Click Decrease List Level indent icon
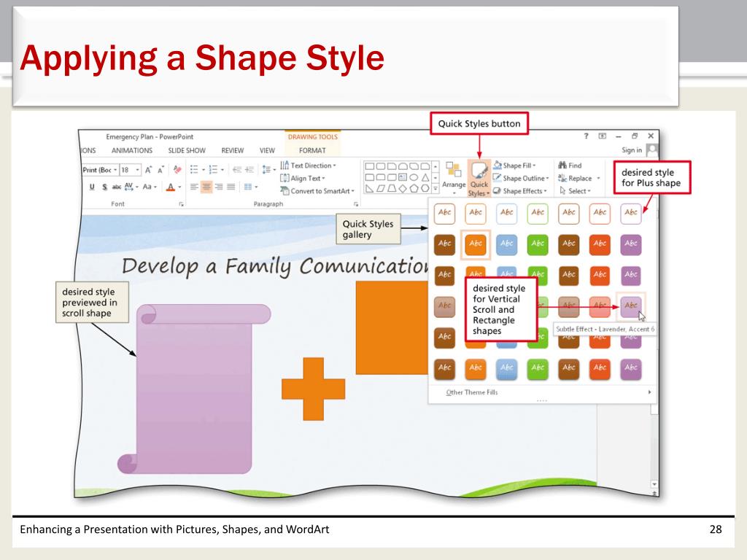This screenshot has height=560, width=747. (237, 169)
